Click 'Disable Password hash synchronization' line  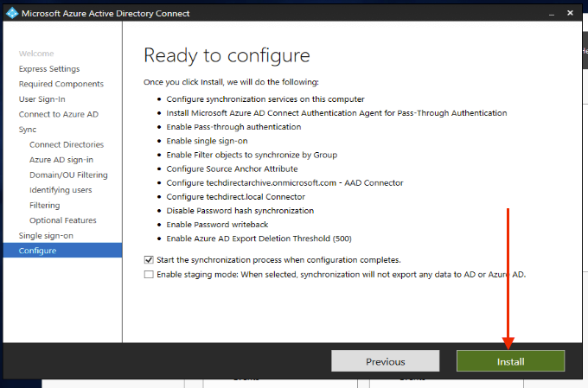(x=240, y=211)
